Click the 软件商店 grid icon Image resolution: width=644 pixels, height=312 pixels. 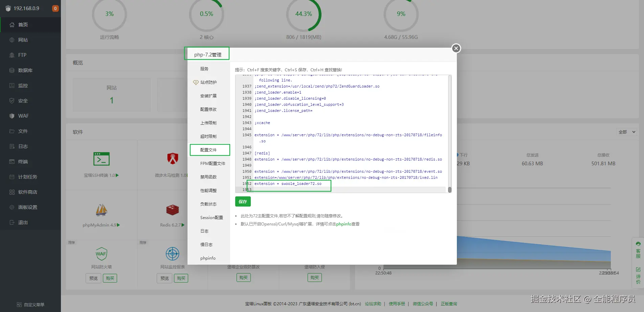(x=12, y=192)
